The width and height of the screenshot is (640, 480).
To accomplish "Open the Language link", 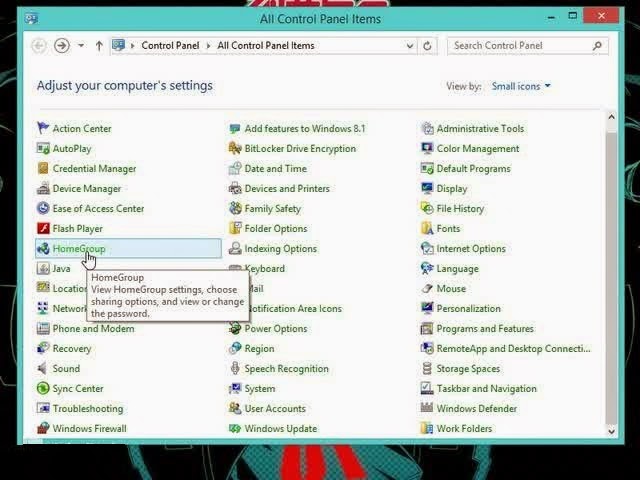I will (x=458, y=269).
